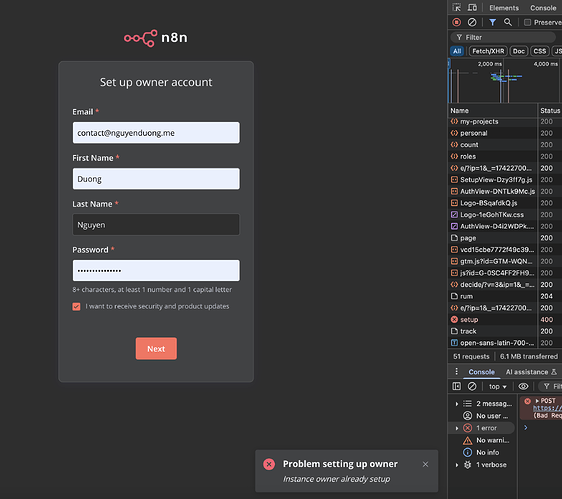
Task: Enable the Preserve log checkbox
Action: (x=527, y=23)
